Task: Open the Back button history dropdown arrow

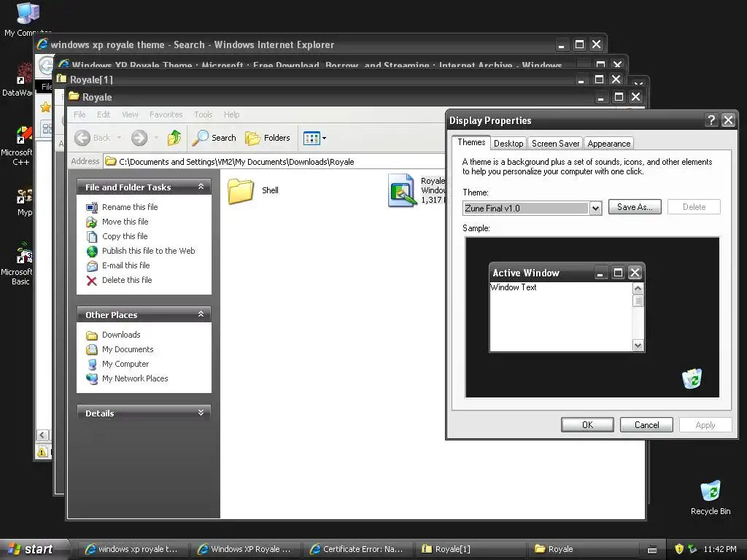Action: pos(119,138)
